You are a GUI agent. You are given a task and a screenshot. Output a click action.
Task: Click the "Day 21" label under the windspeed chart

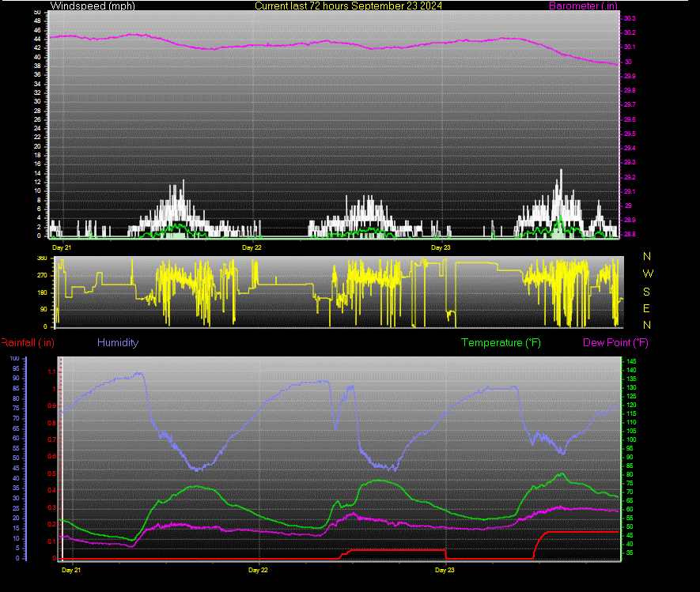coord(62,247)
